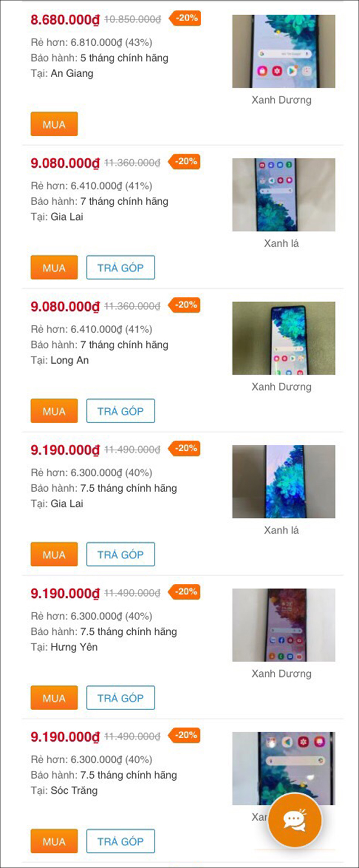Open the orange chat support bubble
The height and width of the screenshot is (868, 359).
pyautogui.click(x=294, y=820)
